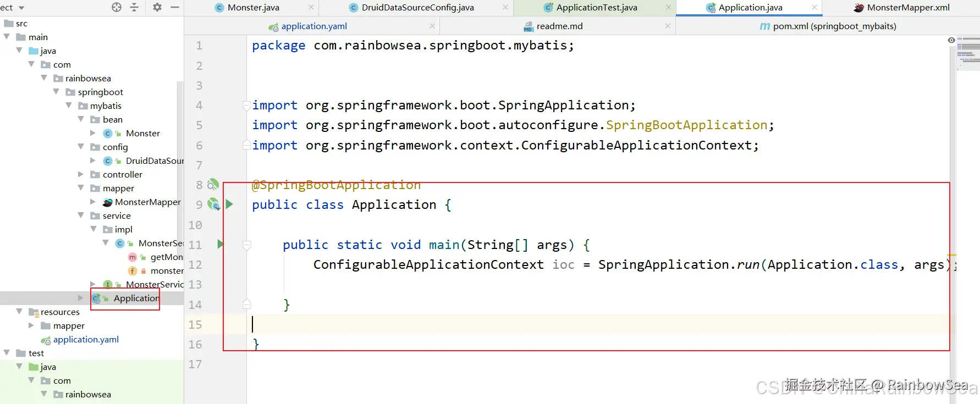The width and height of the screenshot is (980, 404).
Task: Click ConfigurableApplicationContext on line 12
Action: [428, 264]
